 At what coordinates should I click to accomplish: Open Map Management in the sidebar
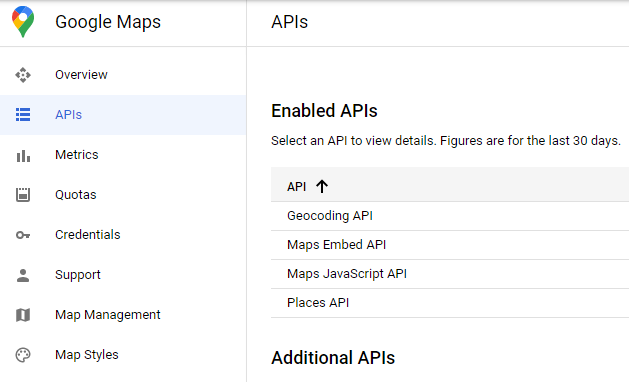pos(108,315)
